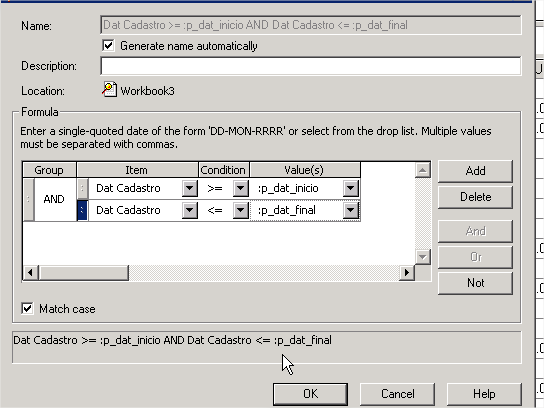Click the Not button

click(x=475, y=283)
